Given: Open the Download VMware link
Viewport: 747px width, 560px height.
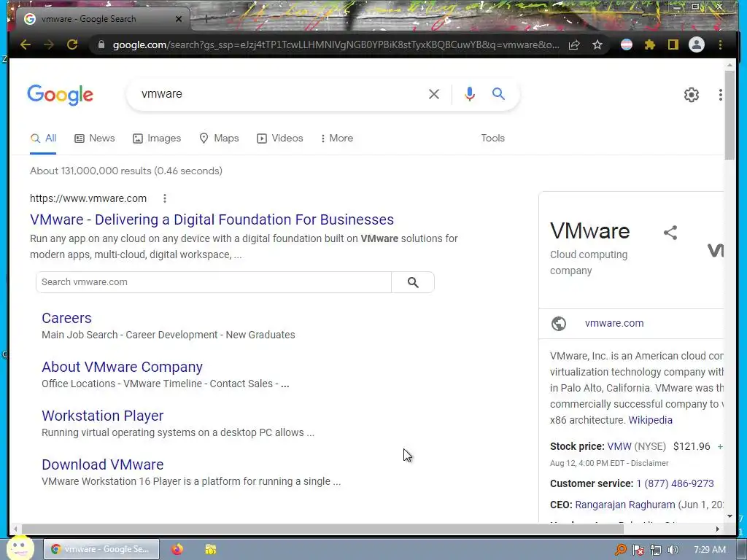Looking at the screenshot, I should coord(102,464).
